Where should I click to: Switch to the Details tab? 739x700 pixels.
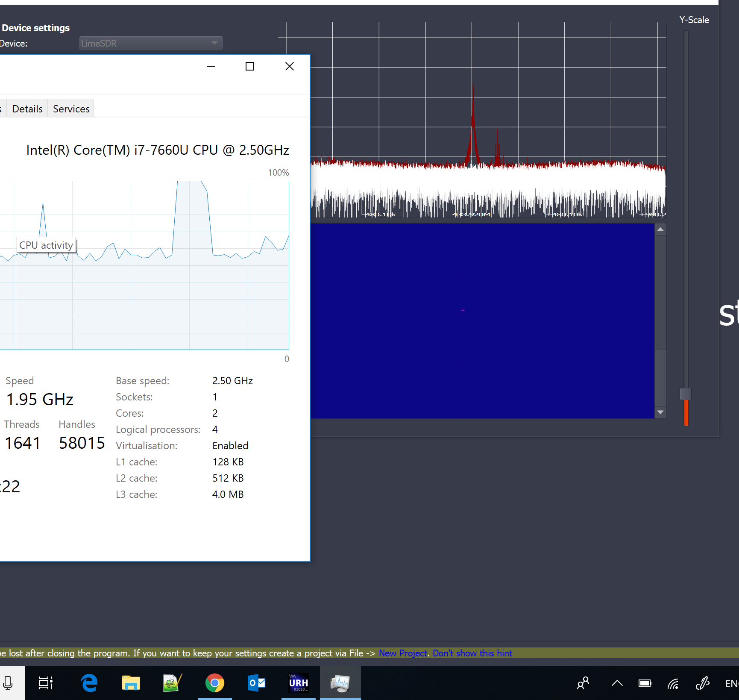coord(27,108)
